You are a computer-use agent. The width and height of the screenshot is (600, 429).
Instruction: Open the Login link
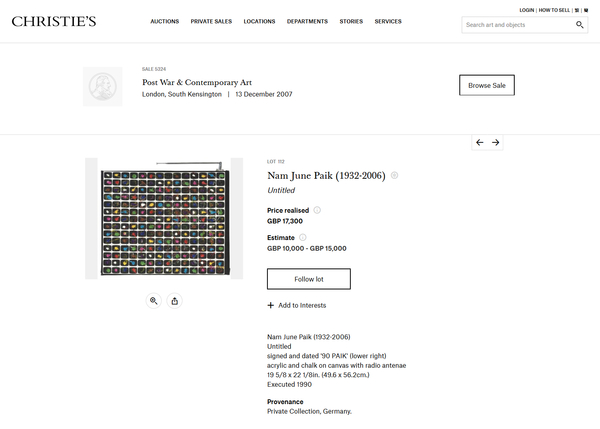click(527, 10)
